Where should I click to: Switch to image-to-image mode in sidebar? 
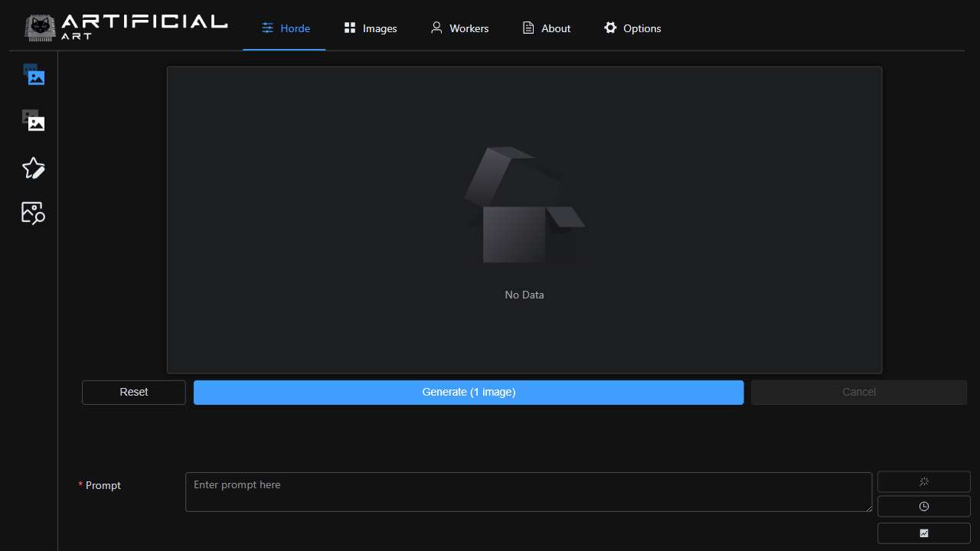(x=34, y=121)
